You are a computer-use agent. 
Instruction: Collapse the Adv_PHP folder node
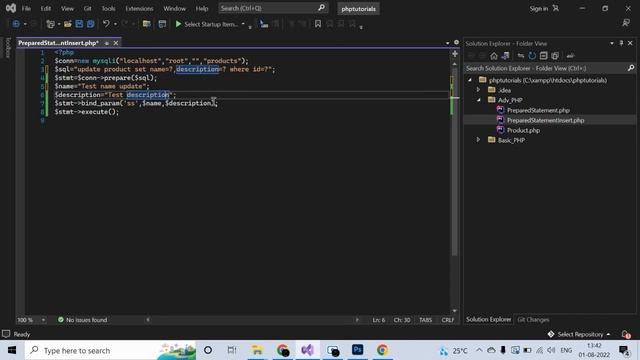coord(478,100)
